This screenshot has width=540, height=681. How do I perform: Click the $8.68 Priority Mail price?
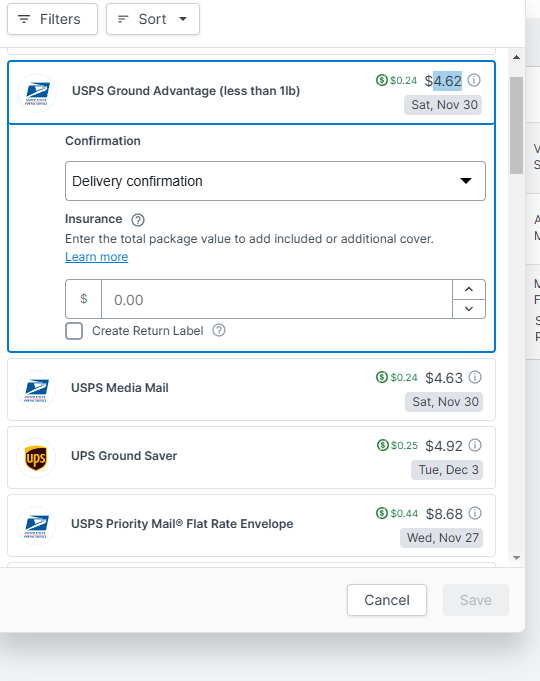(444, 514)
